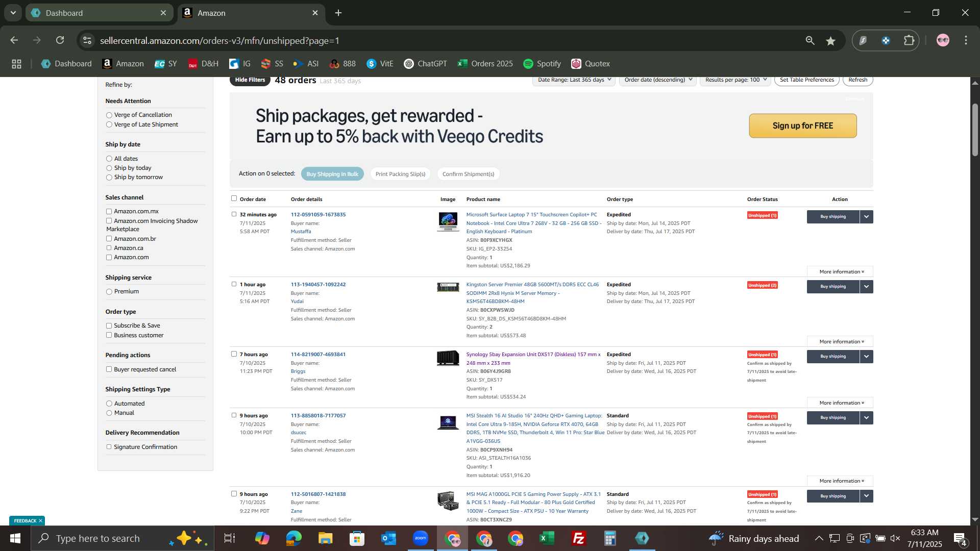The height and width of the screenshot is (551, 980).
Task: Close the Dashboard tab
Action: 163,13
